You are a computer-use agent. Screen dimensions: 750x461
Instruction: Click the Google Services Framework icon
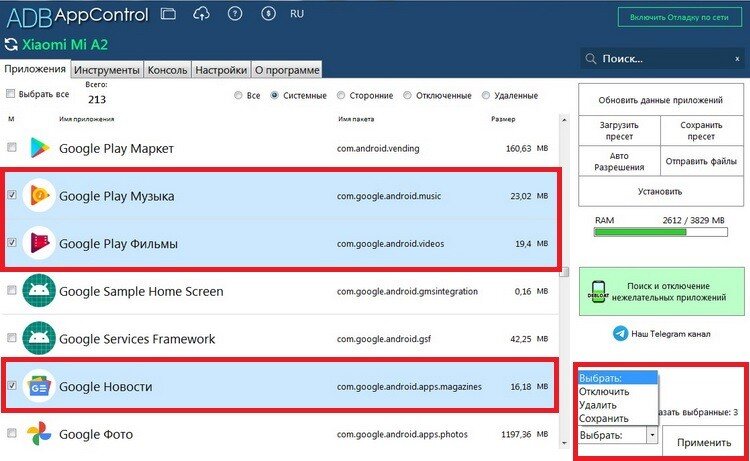pyautogui.click(x=39, y=338)
